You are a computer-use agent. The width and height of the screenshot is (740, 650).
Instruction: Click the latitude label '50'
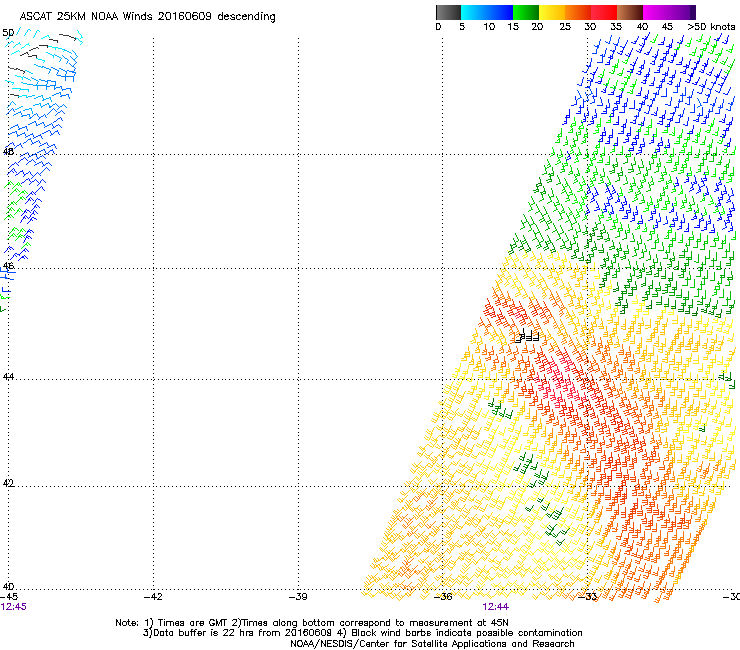click(8, 33)
